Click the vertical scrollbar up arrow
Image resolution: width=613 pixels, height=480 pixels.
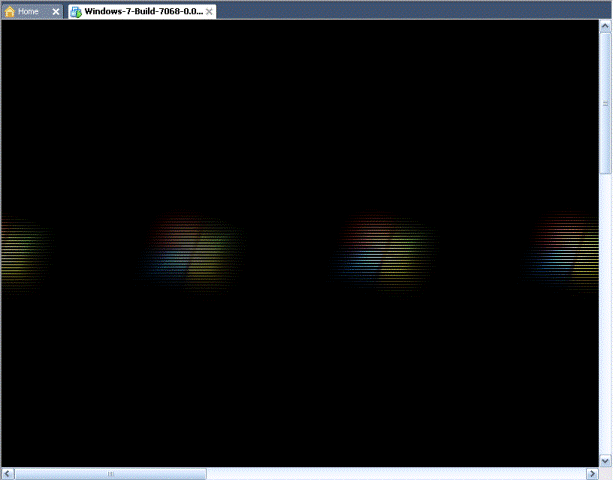pos(605,26)
